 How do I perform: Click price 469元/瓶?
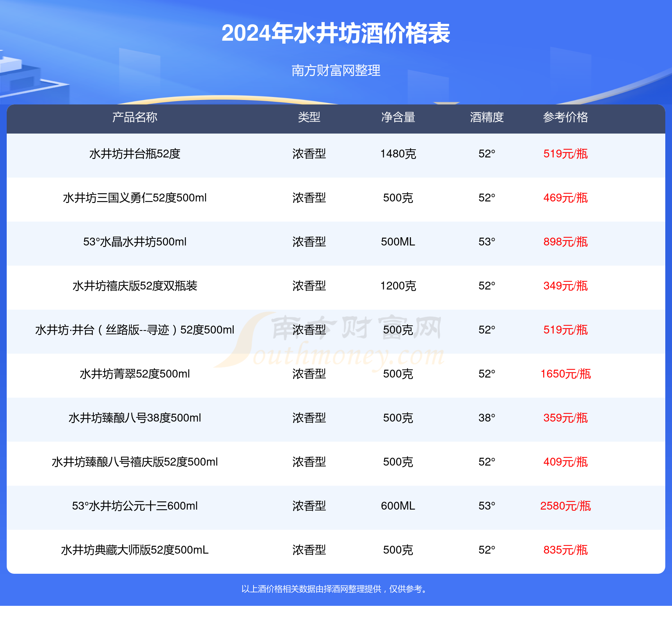tap(566, 198)
